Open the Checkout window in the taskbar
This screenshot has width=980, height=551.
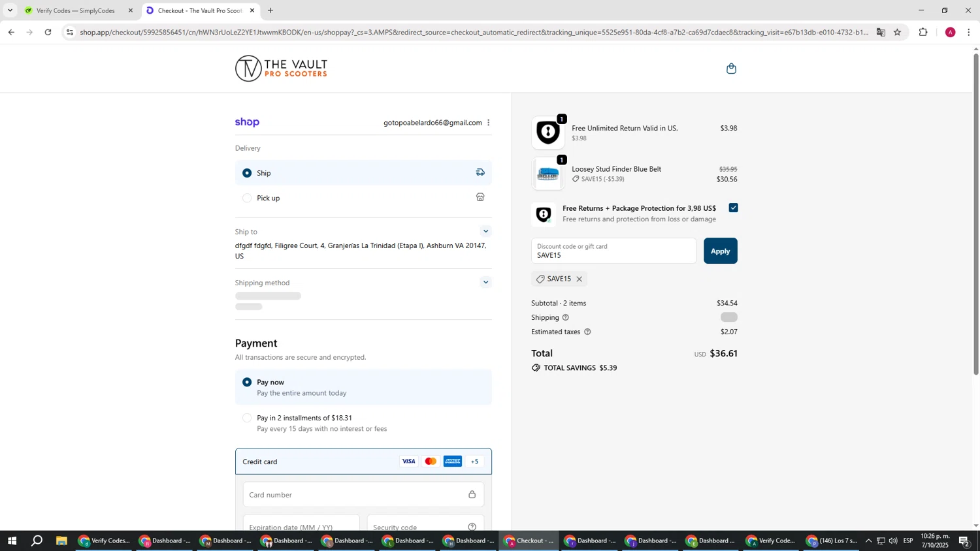coord(529,541)
